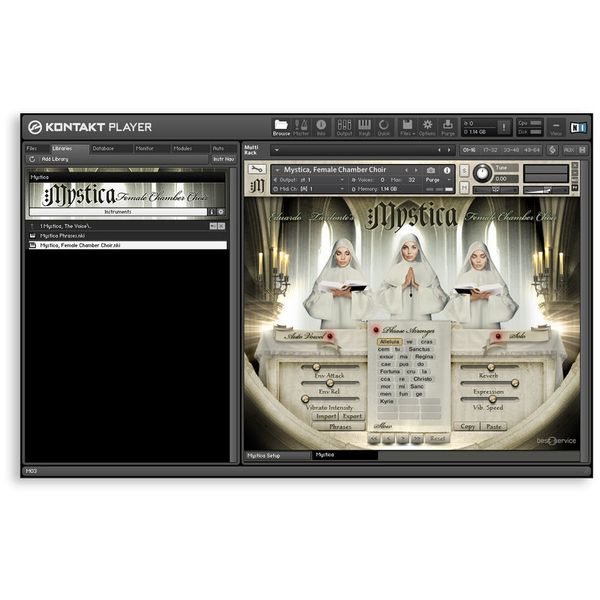This screenshot has width=600, height=600.
Task: Show the on-screen Keyboard
Action: 364,126
